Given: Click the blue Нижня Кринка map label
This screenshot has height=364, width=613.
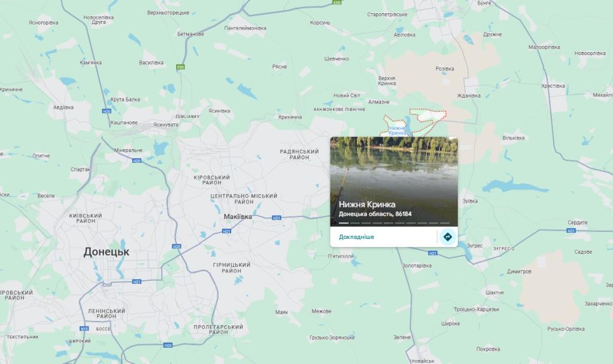Looking at the screenshot, I should click(397, 131).
